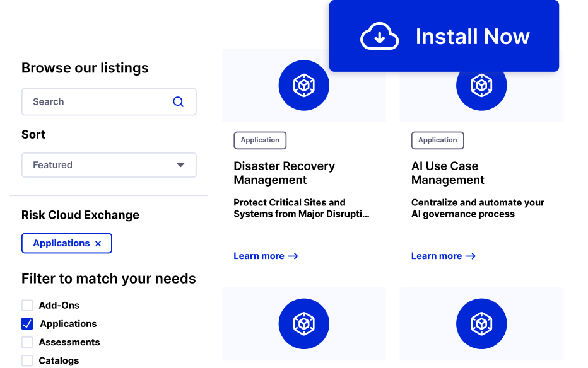Uncheck the Applications checkbox
Screen dimensions: 588x368
click(27, 324)
